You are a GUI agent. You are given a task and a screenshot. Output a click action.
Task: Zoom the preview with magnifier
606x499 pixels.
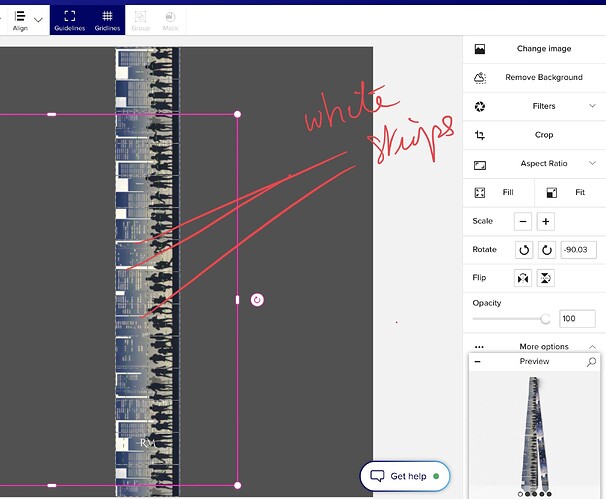coord(591,362)
